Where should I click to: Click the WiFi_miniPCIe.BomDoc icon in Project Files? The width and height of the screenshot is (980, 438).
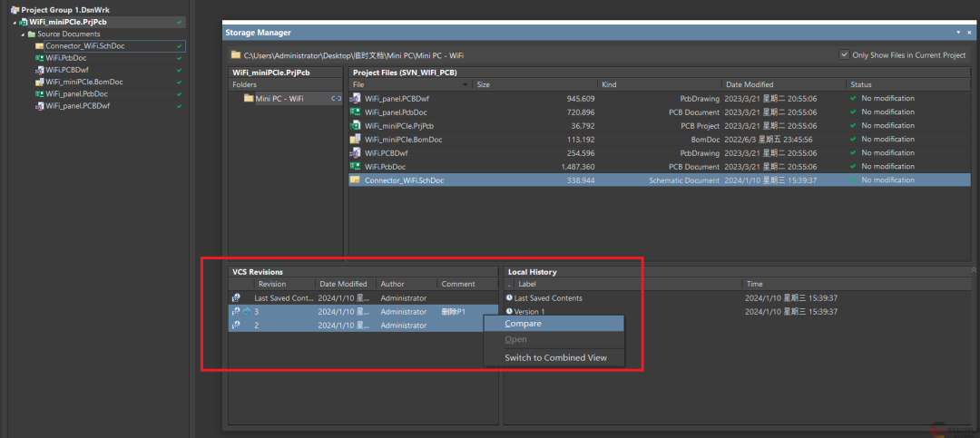tap(356, 139)
